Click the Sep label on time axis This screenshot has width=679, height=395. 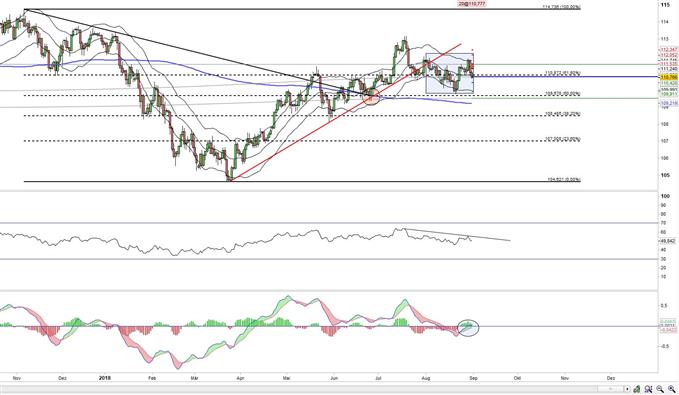473,378
